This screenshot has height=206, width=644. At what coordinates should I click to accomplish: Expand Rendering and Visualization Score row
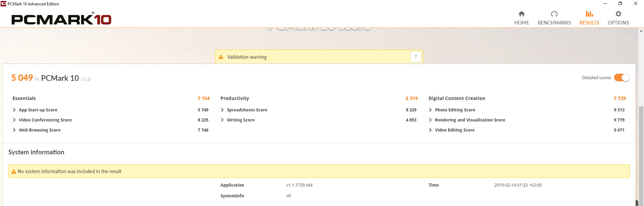point(430,120)
